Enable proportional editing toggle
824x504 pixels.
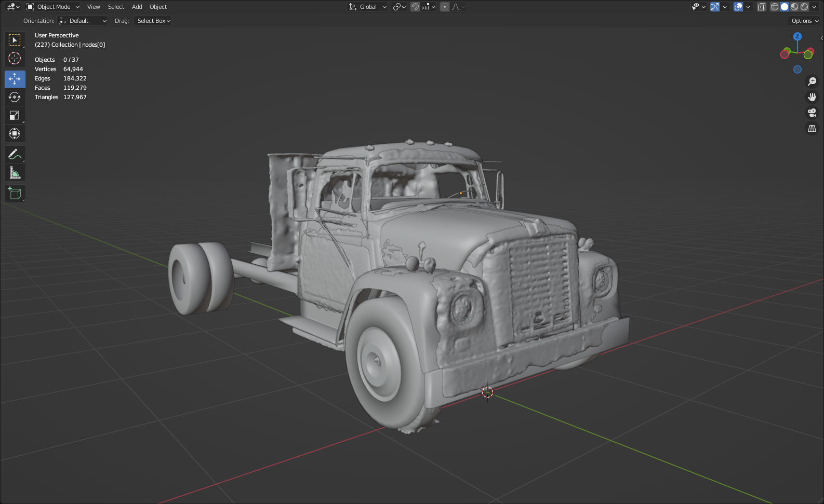[445, 7]
